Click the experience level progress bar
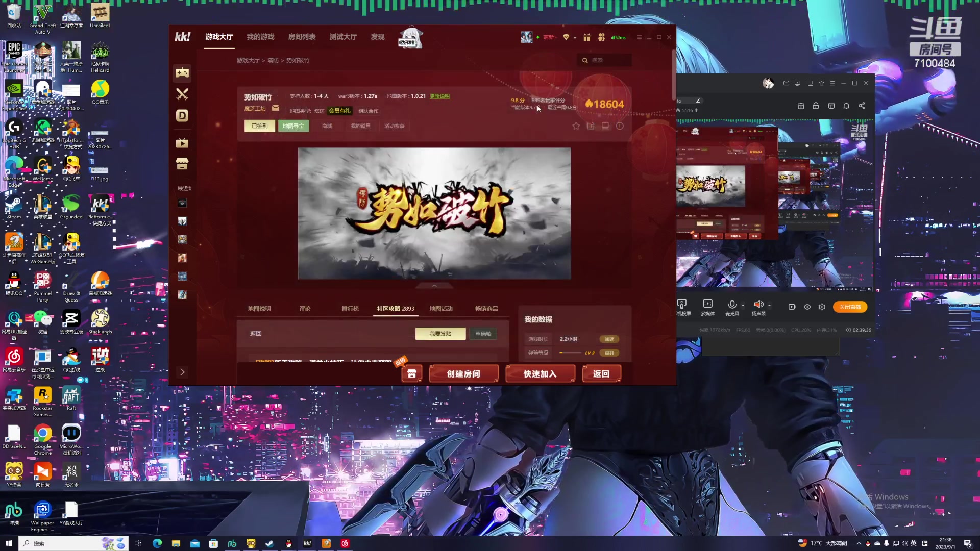This screenshot has height=551, width=980. tap(570, 353)
